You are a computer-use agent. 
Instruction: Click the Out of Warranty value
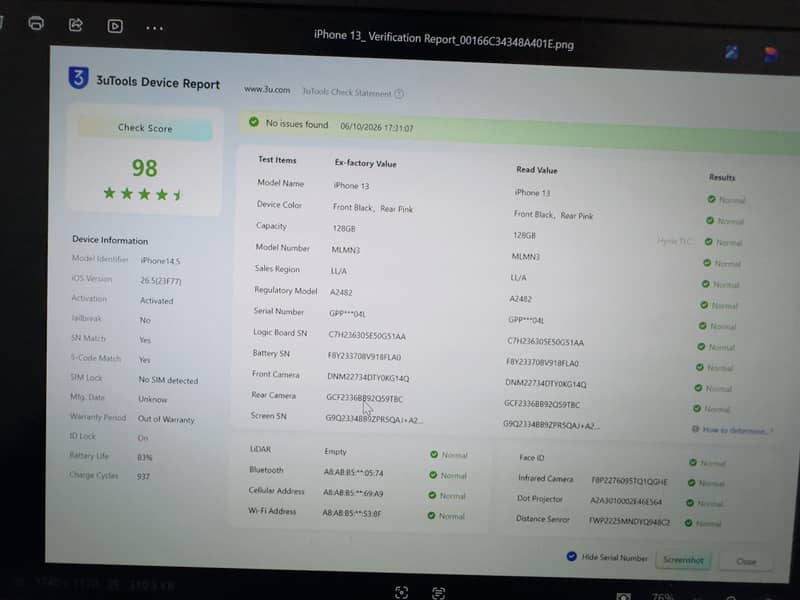[x=166, y=419]
